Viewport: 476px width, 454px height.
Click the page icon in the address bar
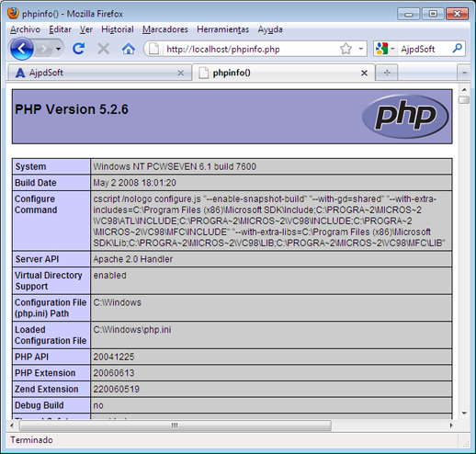point(153,49)
